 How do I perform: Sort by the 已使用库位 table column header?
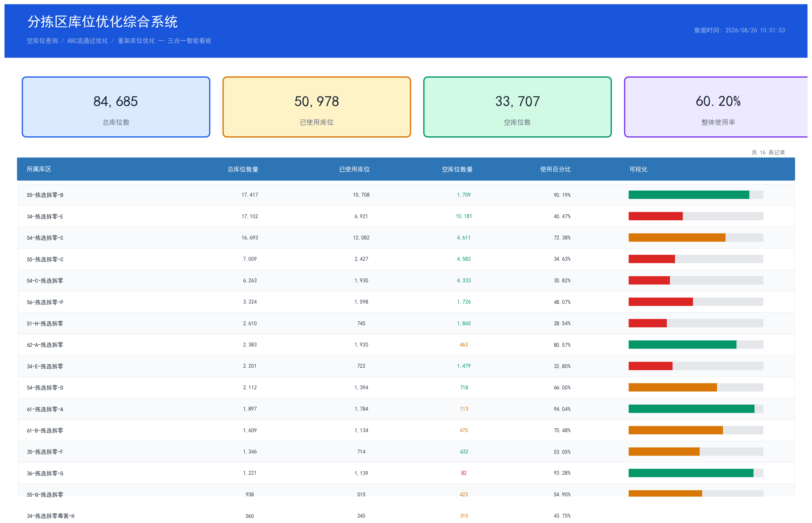coord(354,169)
